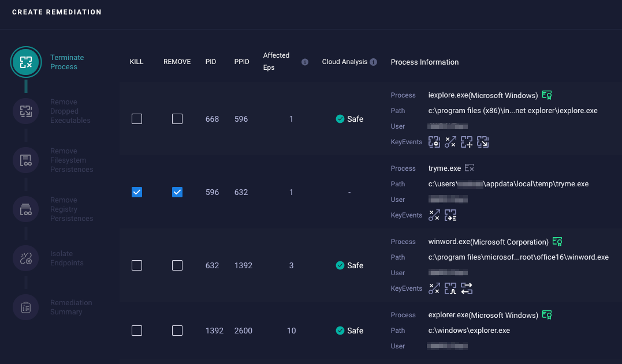Check the REMOVE checkbox for winword.exe row
Image resolution: width=622 pixels, height=364 pixels.
click(177, 265)
